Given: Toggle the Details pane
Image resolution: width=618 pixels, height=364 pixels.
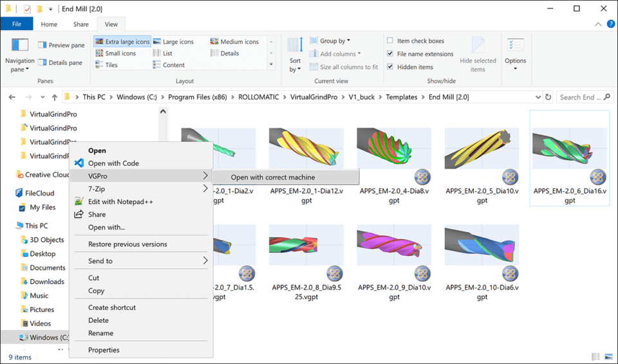Looking at the screenshot, I should click(60, 62).
